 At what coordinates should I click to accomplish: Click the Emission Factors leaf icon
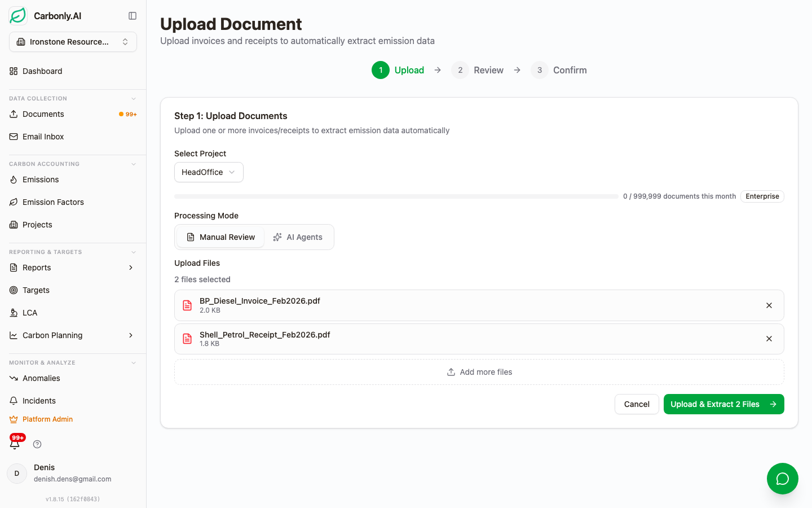click(14, 202)
